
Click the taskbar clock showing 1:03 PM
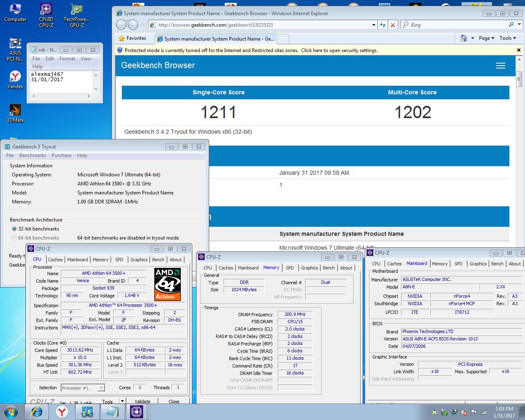504,412
